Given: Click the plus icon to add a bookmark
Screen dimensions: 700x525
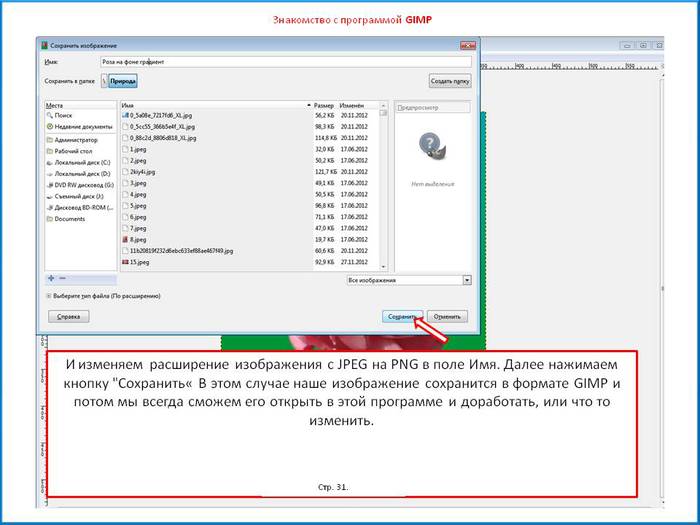Looking at the screenshot, I should coord(51,278).
